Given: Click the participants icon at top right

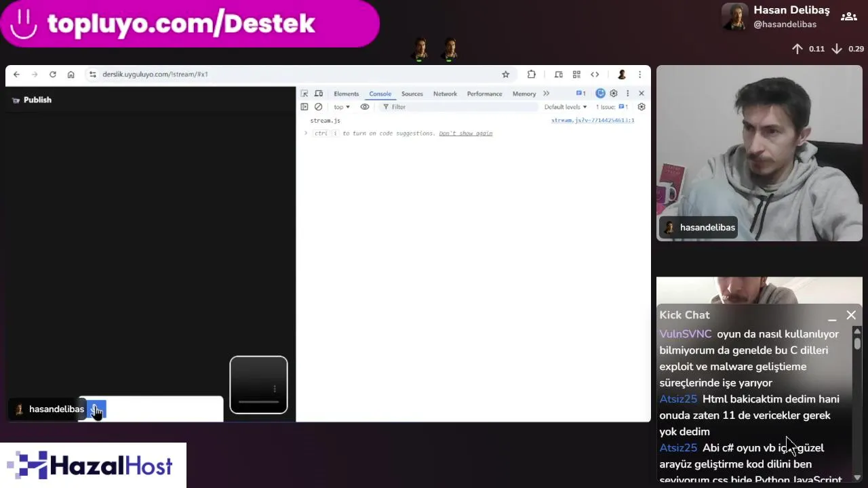Looking at the screenshot, I should coord(848,17).
